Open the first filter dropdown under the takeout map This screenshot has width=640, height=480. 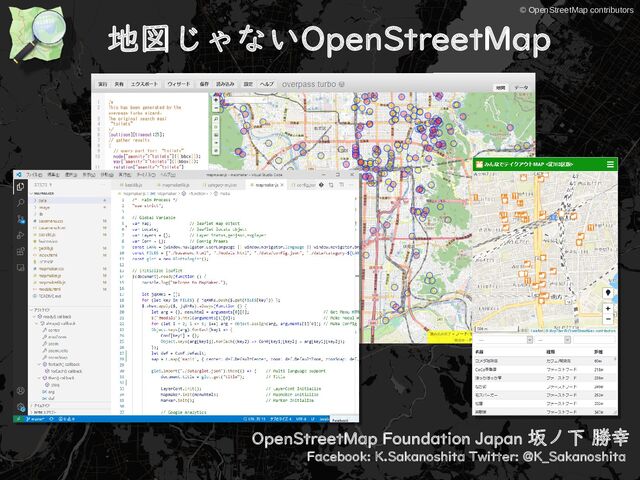(504, 340)
